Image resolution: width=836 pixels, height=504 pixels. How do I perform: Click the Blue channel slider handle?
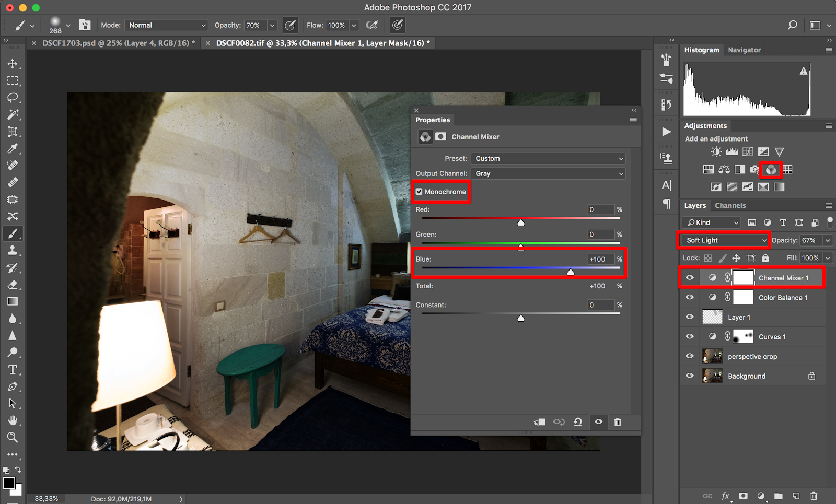[x=571, y=272]
